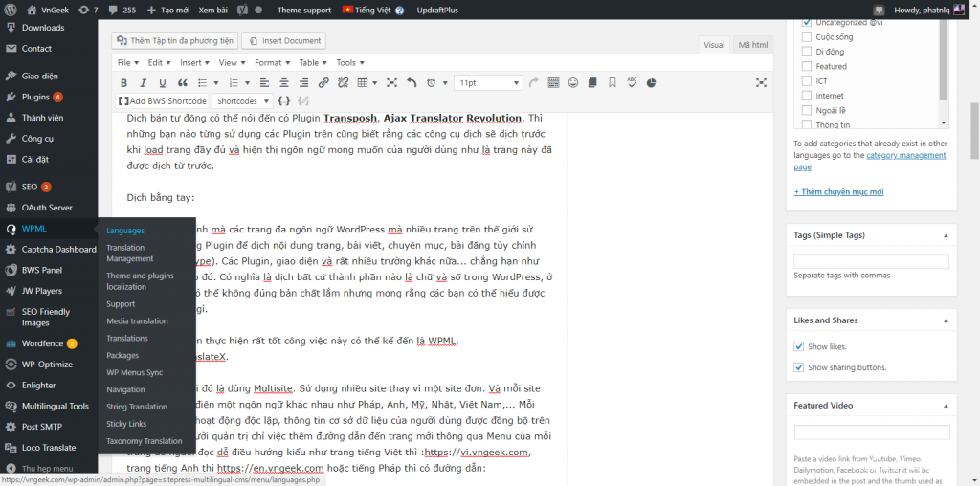980x486 pixels.
Task: Click Add BWS Shortcode button
Action: click(x=163, y=100)
